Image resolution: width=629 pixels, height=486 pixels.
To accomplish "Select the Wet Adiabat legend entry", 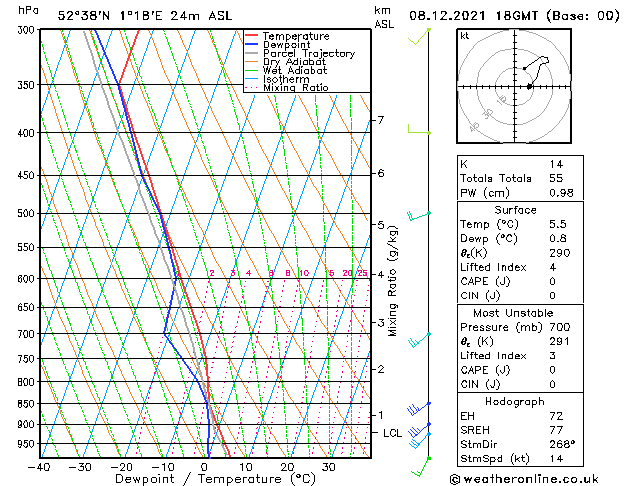I will pos(294,71).
